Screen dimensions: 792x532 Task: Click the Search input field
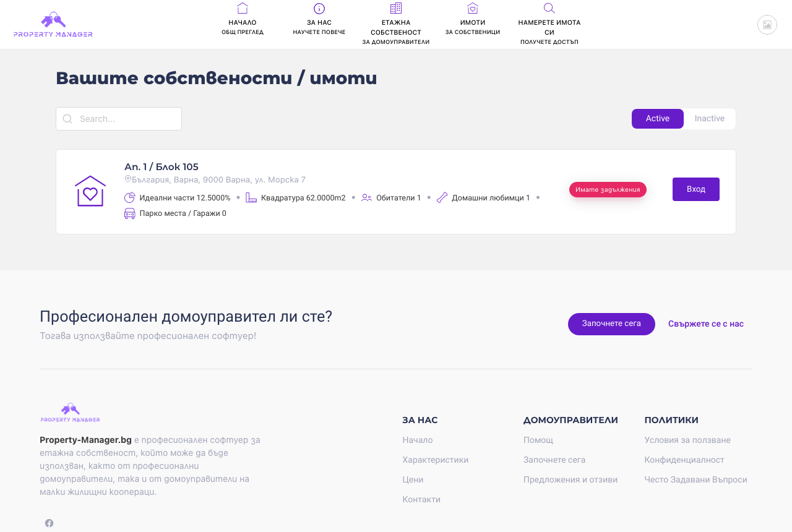tap(119, 119)
